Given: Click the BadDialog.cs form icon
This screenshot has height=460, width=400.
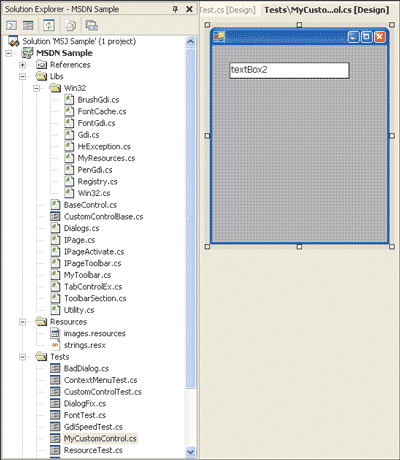Looking at the screenshot, I should point(55,368).
